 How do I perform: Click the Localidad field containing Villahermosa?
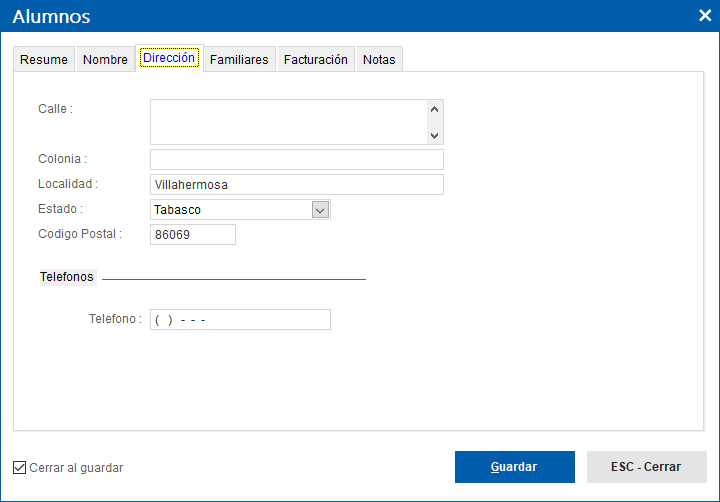pyautogui.click(x=297, y=185)
